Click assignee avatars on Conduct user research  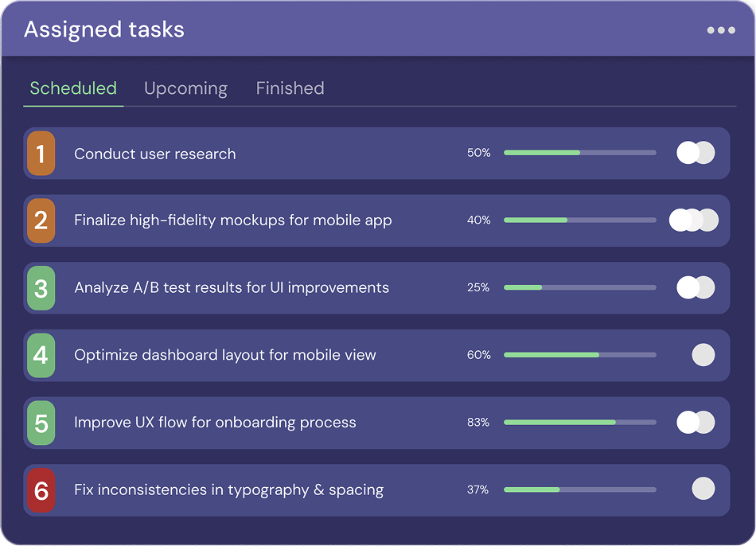(696, 153)
